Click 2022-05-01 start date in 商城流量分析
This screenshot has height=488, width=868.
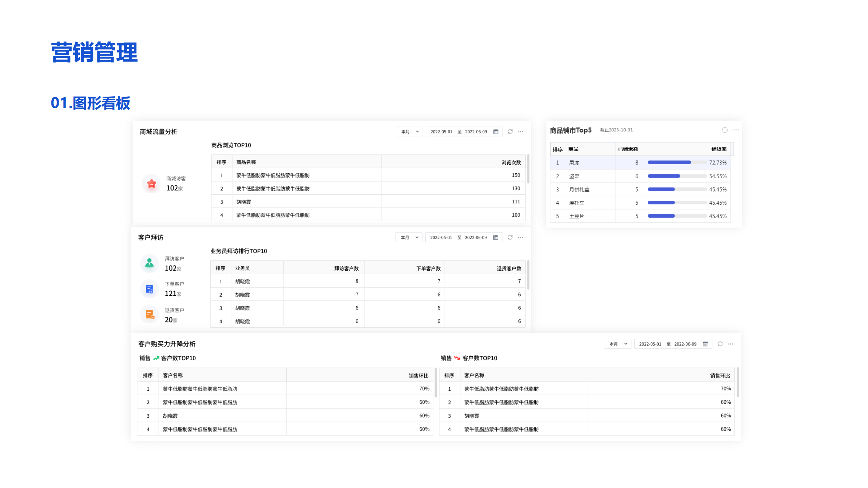click(x=441, y=132)
